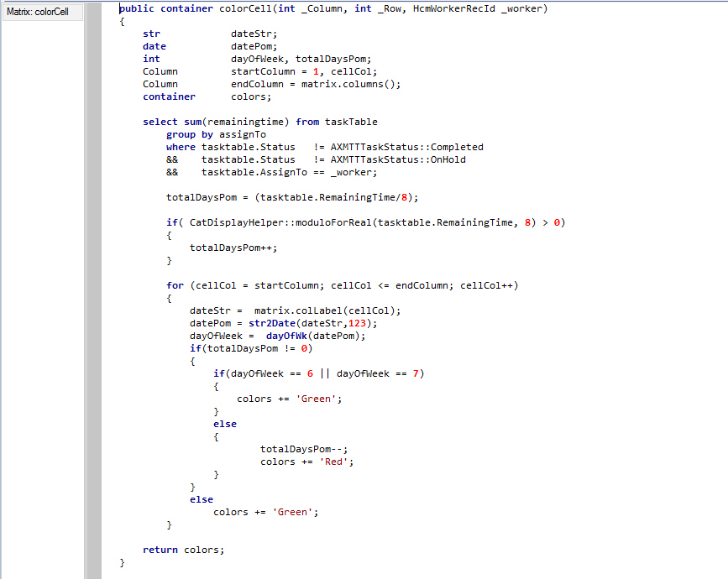Click the 'colors;' container declaration
Viewport: 728px width, 579px height.
pos(251,96)
